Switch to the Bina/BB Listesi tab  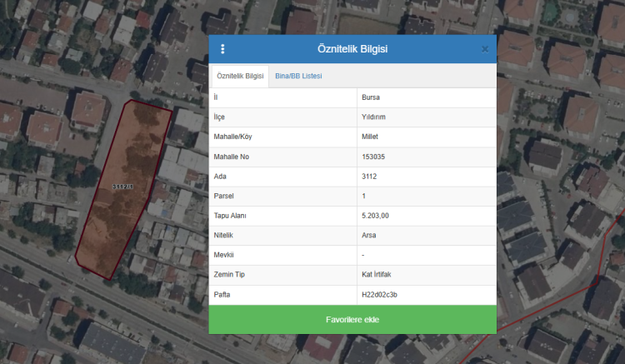(298, 77)
